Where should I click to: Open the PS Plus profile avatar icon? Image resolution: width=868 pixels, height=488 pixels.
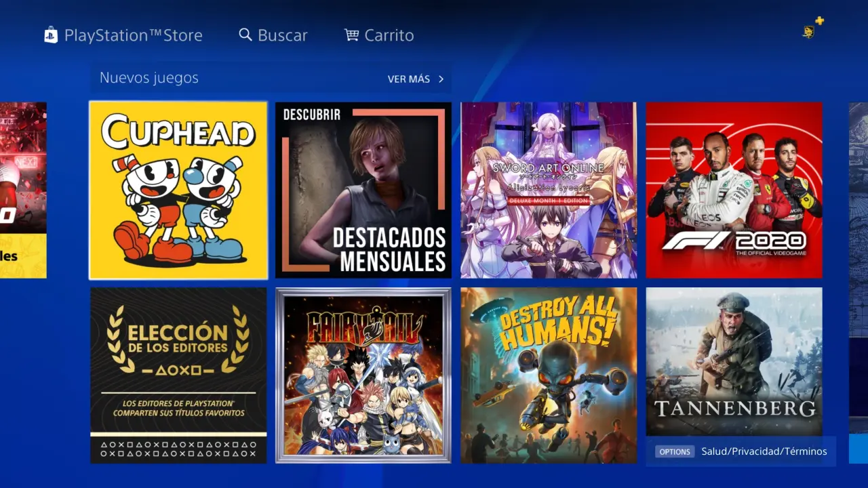tap(808, 32)
